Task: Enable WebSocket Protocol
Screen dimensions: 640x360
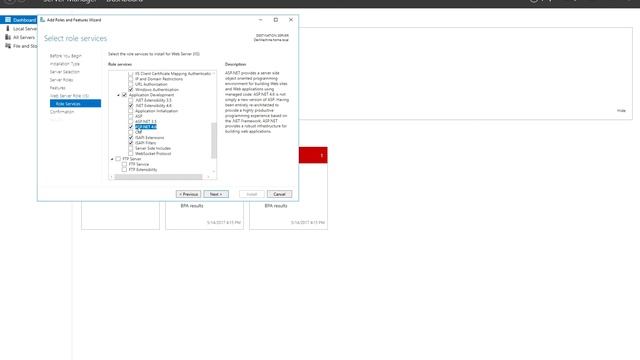Action: [131, 153]
